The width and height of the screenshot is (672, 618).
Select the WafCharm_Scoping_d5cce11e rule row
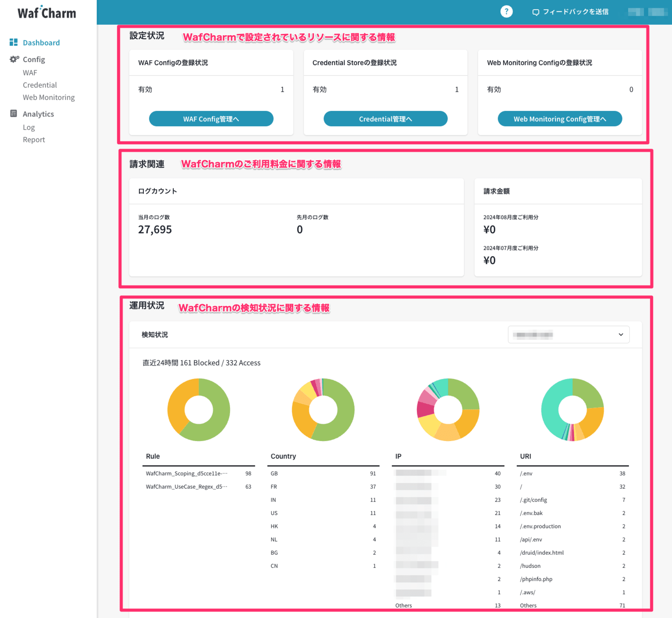coord(199,473)
